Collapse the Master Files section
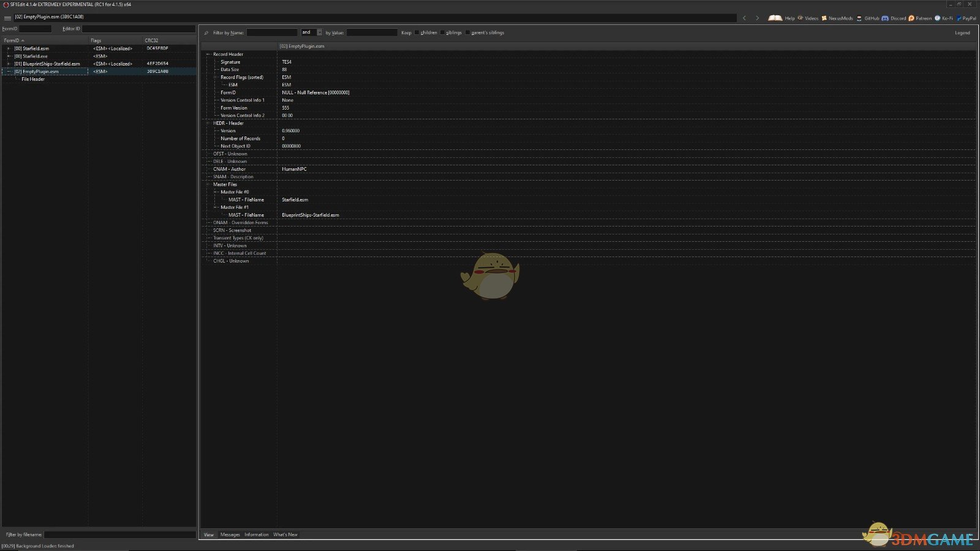Viewport: 980px width, 551px height. (x=208, y=184)
